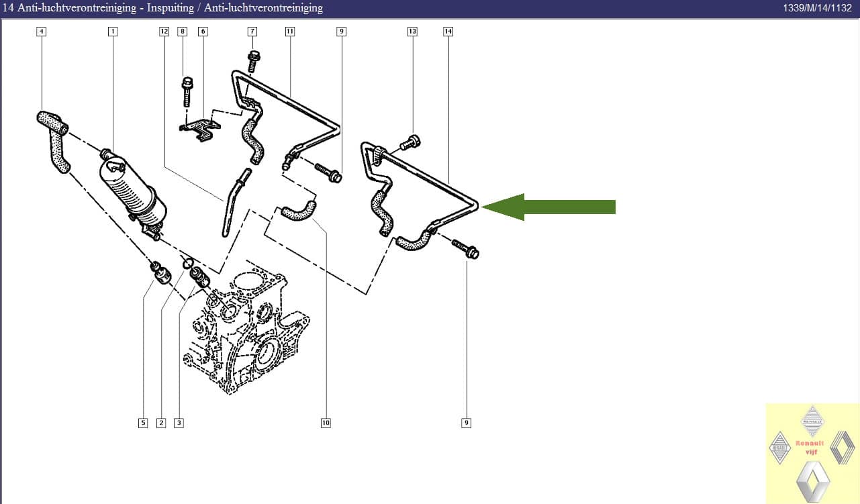The height and width of the screenshot is (504, 860).
Task: Select part callout number 7
Action: click(252, 32)
